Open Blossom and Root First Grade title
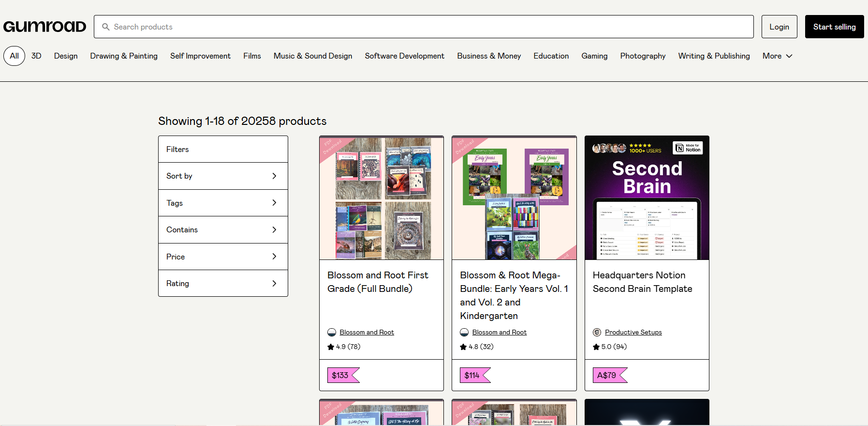The width and height of the screenshot is (868, 426). (x=378, y=282)
